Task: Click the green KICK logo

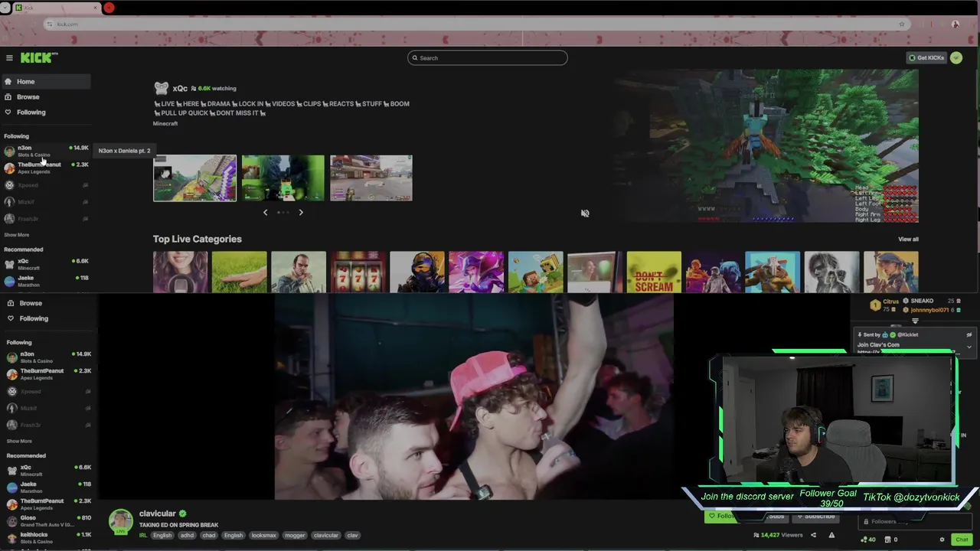Action: [38, 57]
